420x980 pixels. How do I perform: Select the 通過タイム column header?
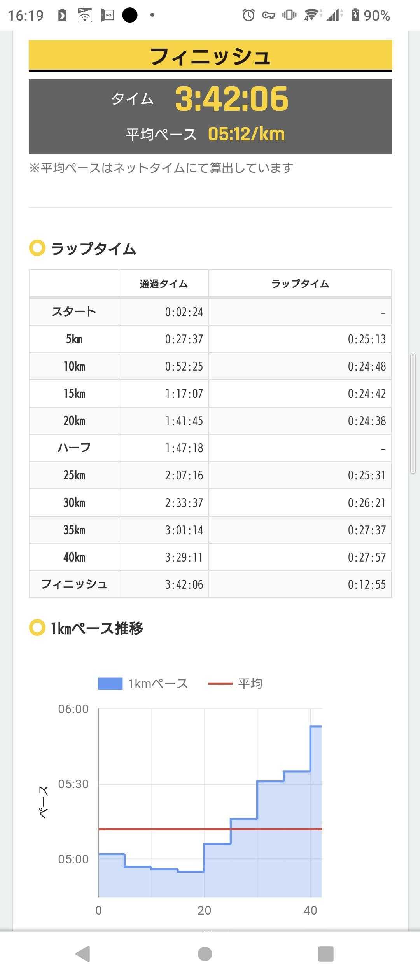pos(164,284)
